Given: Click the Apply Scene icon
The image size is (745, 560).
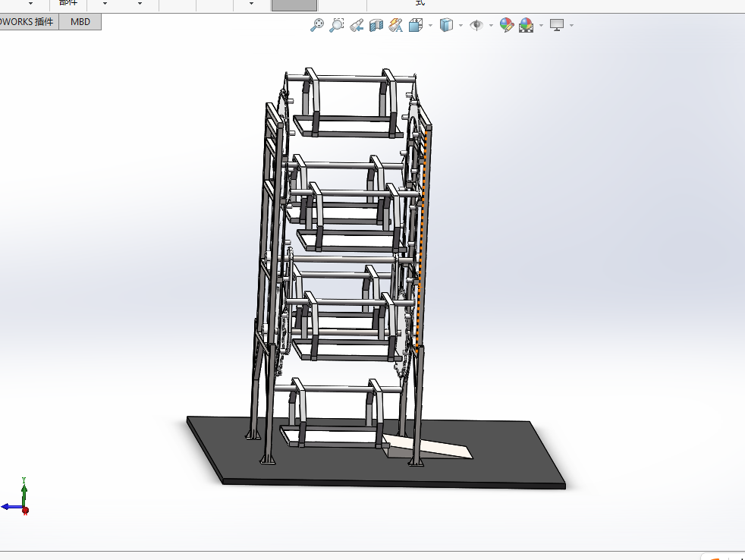Looking at the screenshot, I should click(526, 25).
